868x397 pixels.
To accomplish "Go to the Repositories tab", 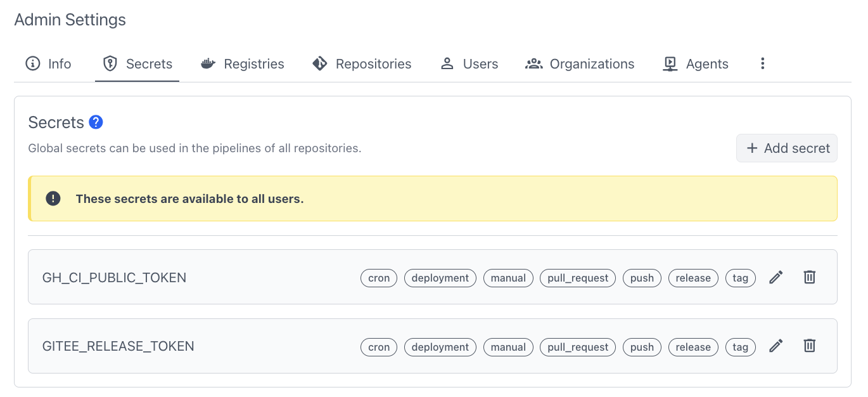I will (x=362, y=63).
